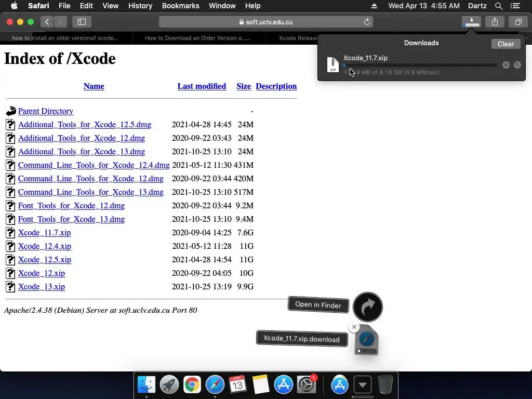The image size is (532, 399).
Task: Download Command_Line_Tools_for_Xcode_12.4.dmg
Action: [x=94, y=165]
